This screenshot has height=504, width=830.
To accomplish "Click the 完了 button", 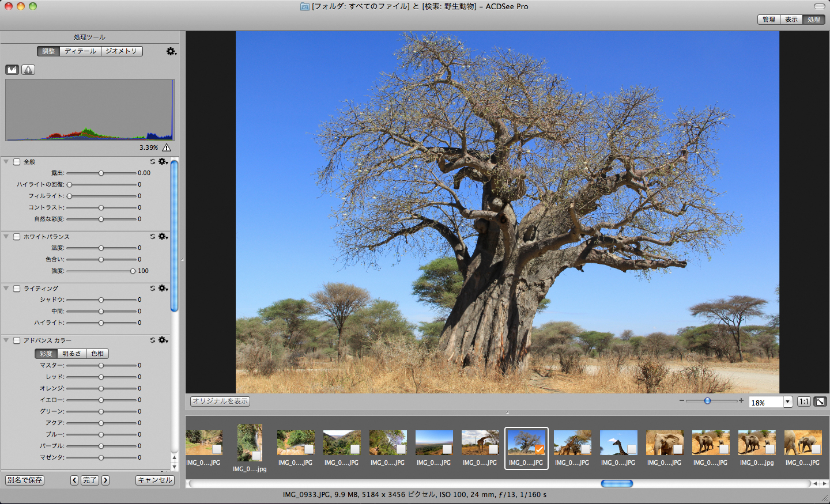I will click(x=90, y=480).
